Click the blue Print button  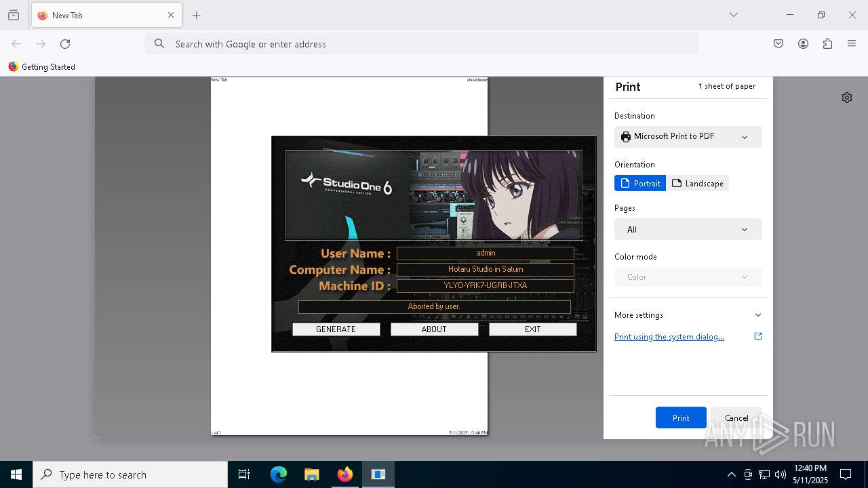coord(681,418)
